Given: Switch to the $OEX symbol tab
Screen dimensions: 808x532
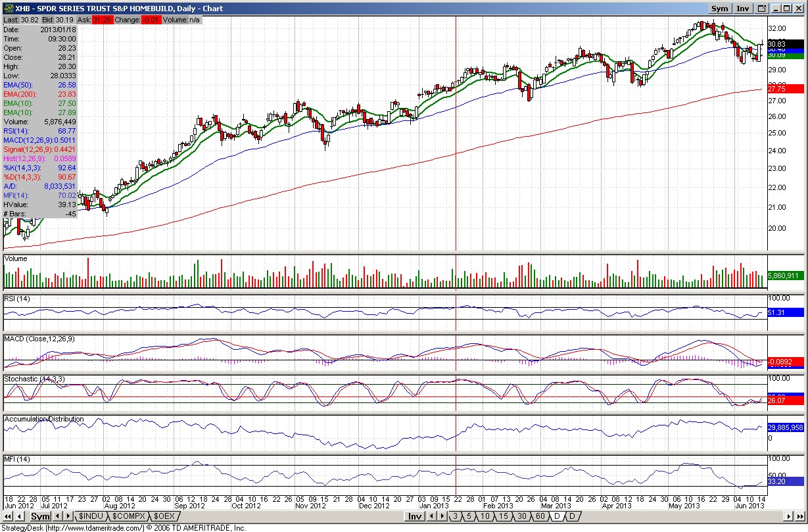Looking at the screenshot, I should tap(164, 516).
